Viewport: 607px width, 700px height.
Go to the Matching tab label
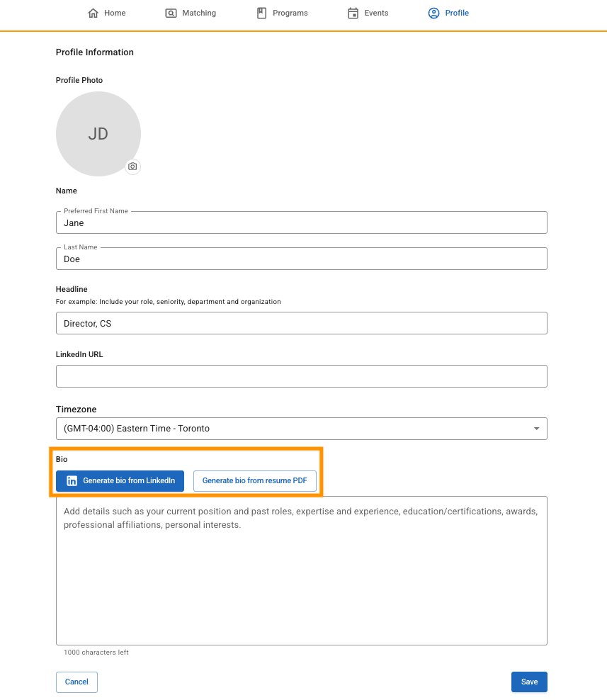pos(198,13)
